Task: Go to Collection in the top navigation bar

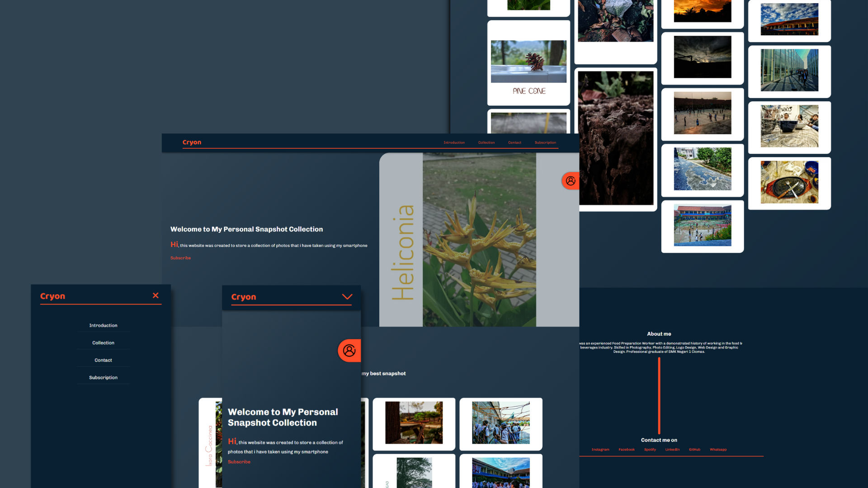Action: point(486,142)
